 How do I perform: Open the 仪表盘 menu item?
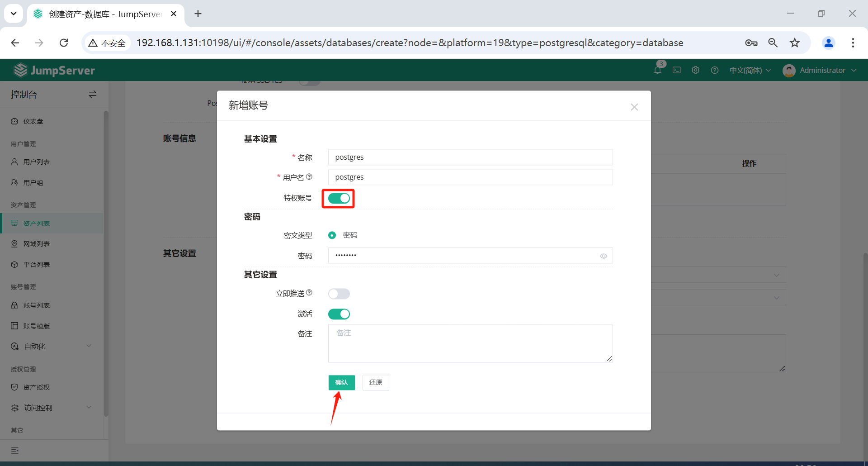click(x=52, y=121)
